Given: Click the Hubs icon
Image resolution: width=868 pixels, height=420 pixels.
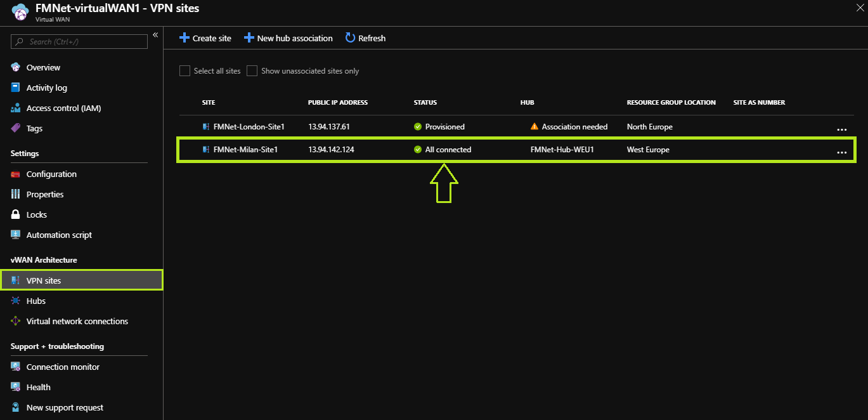Looking at the screenshot, I should (x=16, y=301).
